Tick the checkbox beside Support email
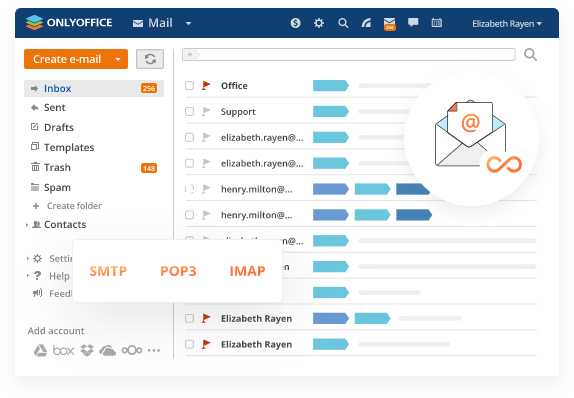Image resolution: width=574 pixels, height=398 pixels. 189,111
